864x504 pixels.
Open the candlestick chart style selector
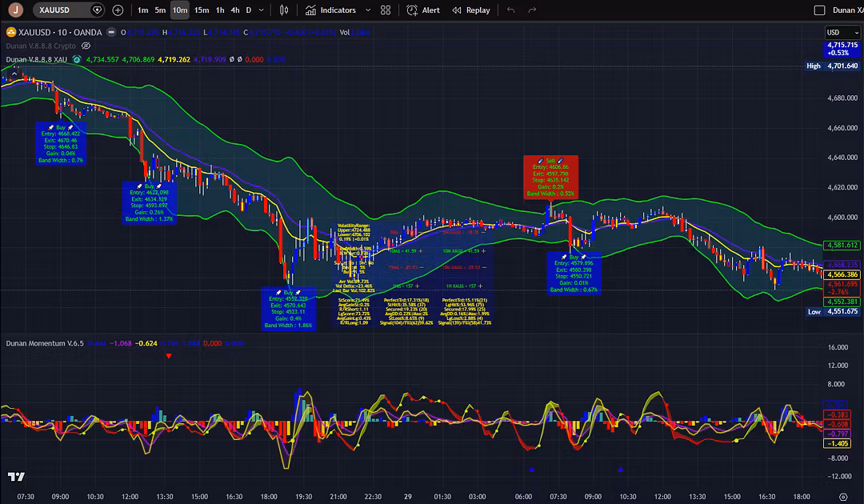tap(284, 10)
